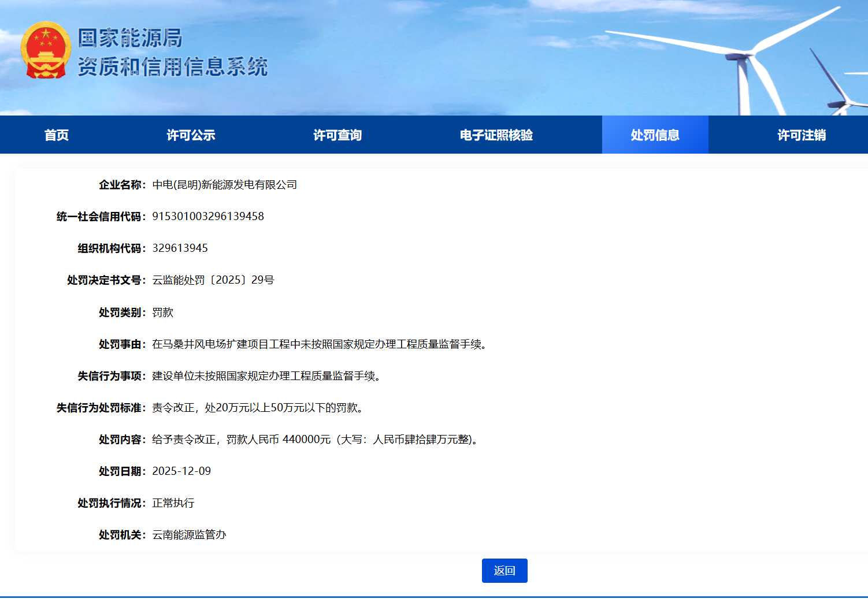The height and width of the screenshot is (599, 868).
Task: Open the 许可公示 menu item
Action: [x=191, y=135]
